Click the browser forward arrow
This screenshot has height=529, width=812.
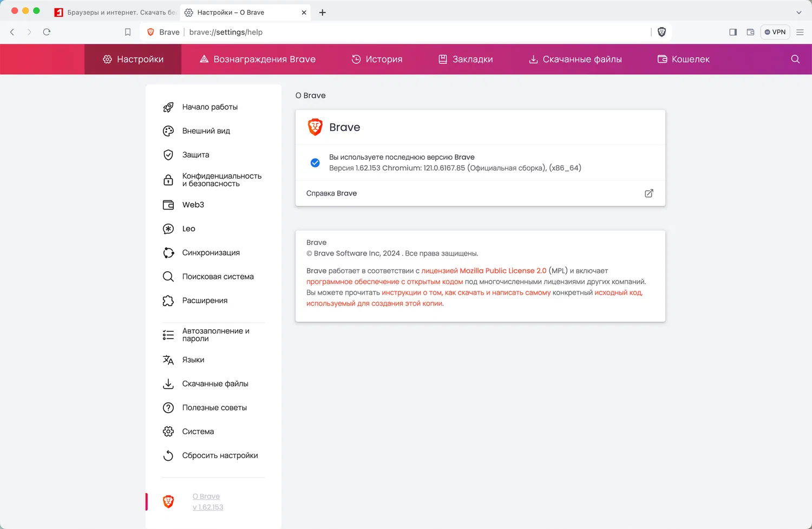[x=29, y=32]
